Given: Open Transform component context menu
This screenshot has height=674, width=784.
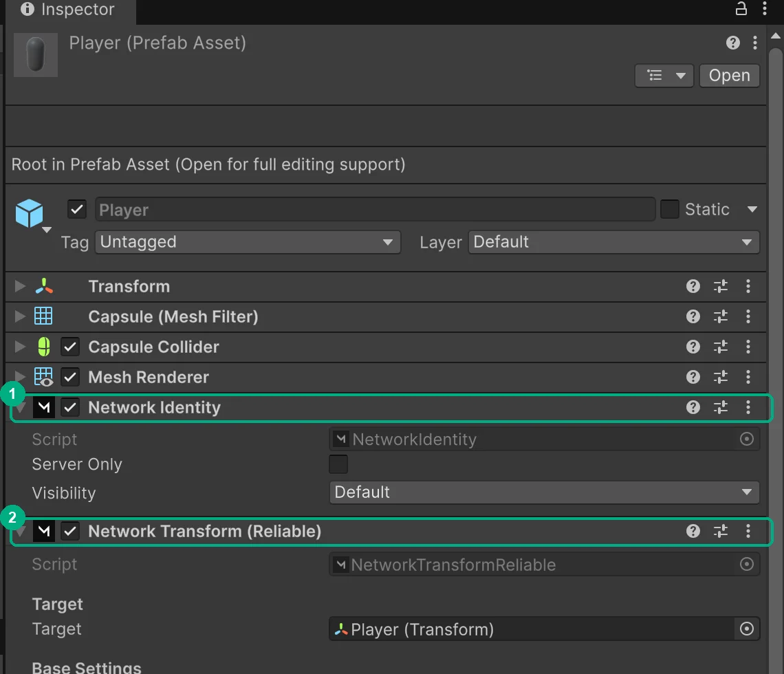Looking at the screenshot, I should point(748,286).
